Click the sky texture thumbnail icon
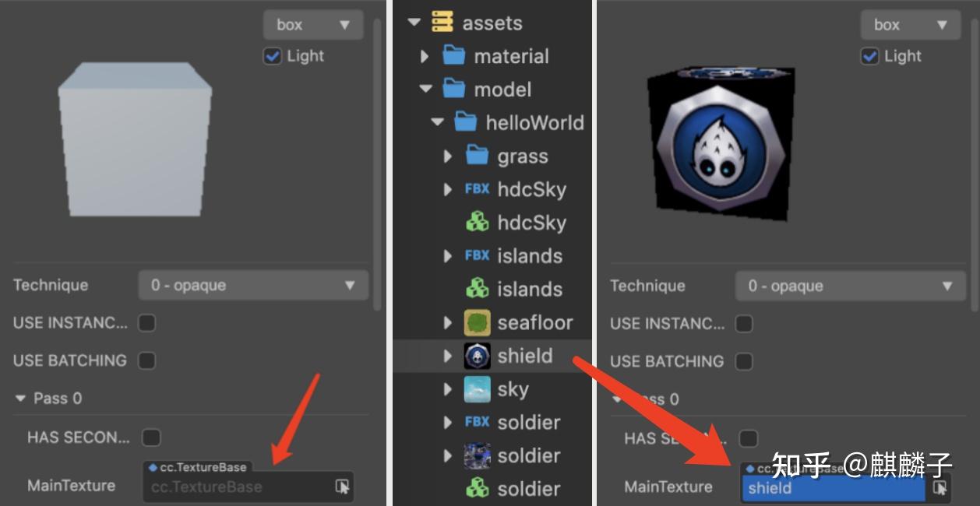 coord(476,389)
